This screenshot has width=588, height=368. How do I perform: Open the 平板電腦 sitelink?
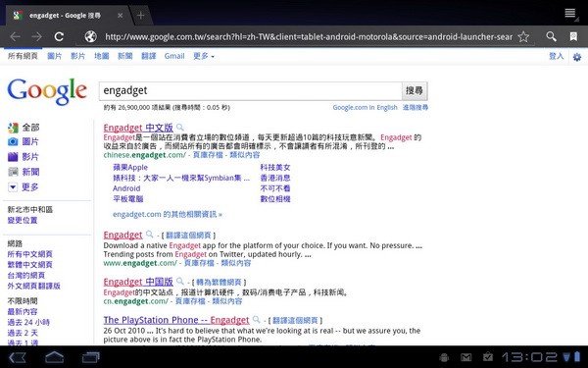(x=127, y=199)
